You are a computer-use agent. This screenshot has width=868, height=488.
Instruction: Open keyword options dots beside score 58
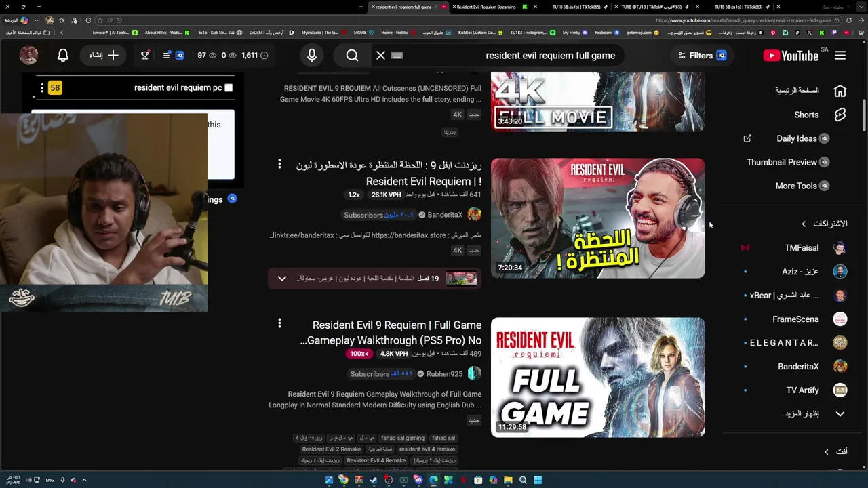tap(42, 88)
